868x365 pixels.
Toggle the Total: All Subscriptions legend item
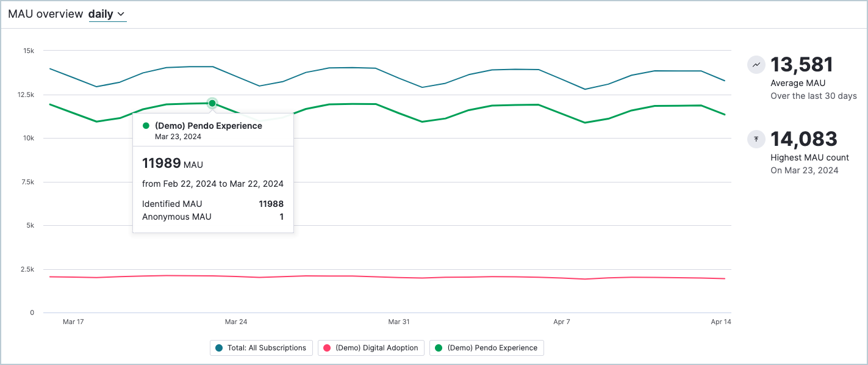261,347
